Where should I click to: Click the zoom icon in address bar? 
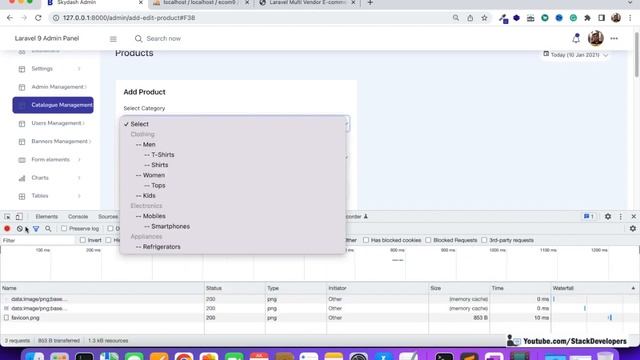pyautogui.click(x=456, y=18)
